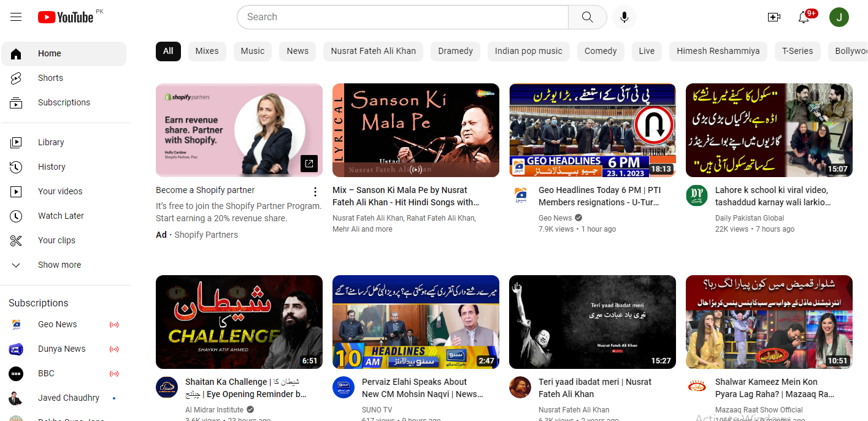The image size is (868, 421).
Task: Click the Shorts icon in sidebar
Action: (x=16, y=78)
